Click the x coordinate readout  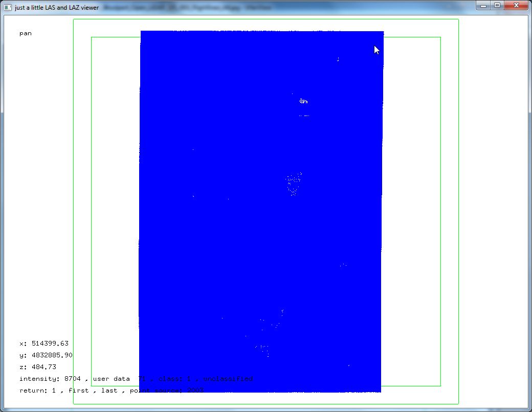43,344
